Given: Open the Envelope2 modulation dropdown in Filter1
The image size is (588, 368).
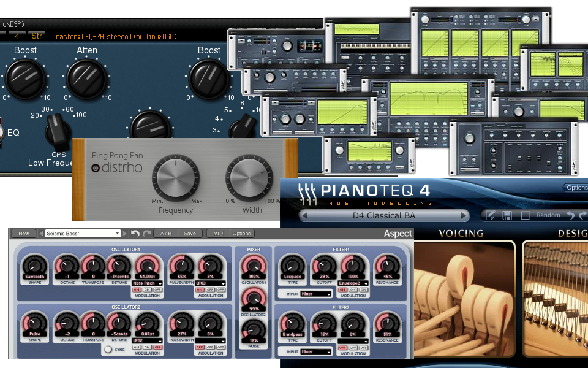Looking at the screenshot, I should pos(353,283).
